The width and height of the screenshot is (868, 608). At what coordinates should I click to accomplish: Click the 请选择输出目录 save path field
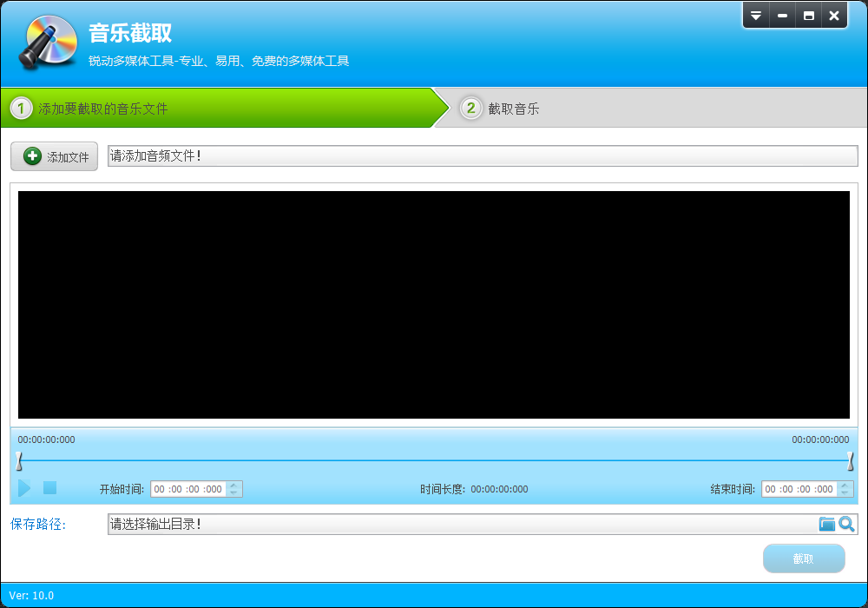[463, 524]
